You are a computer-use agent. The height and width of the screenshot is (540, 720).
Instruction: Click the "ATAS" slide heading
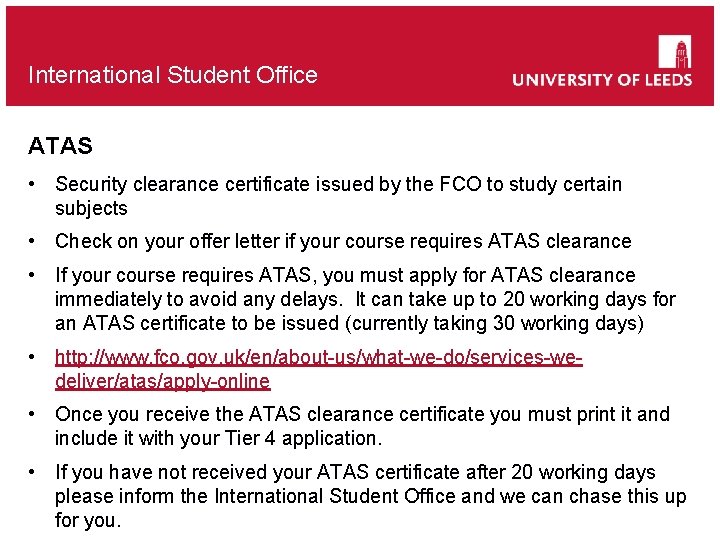(x=60, y=146)
